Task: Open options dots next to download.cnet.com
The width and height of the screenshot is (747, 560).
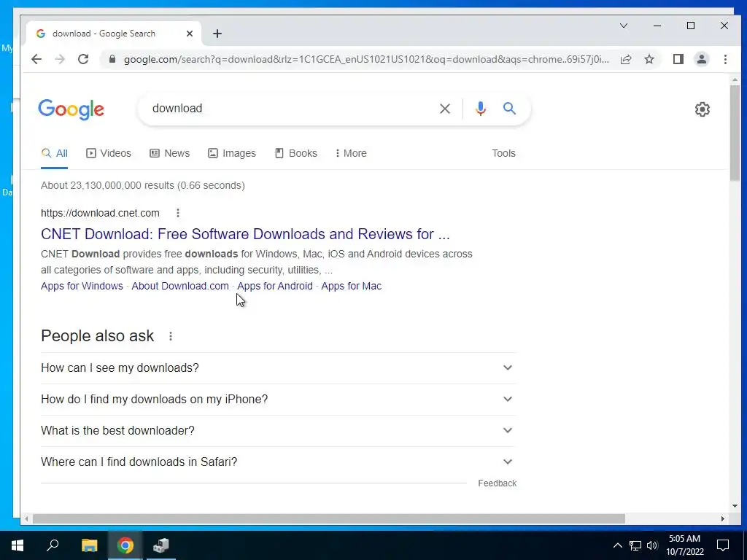Action: (178, 213)
